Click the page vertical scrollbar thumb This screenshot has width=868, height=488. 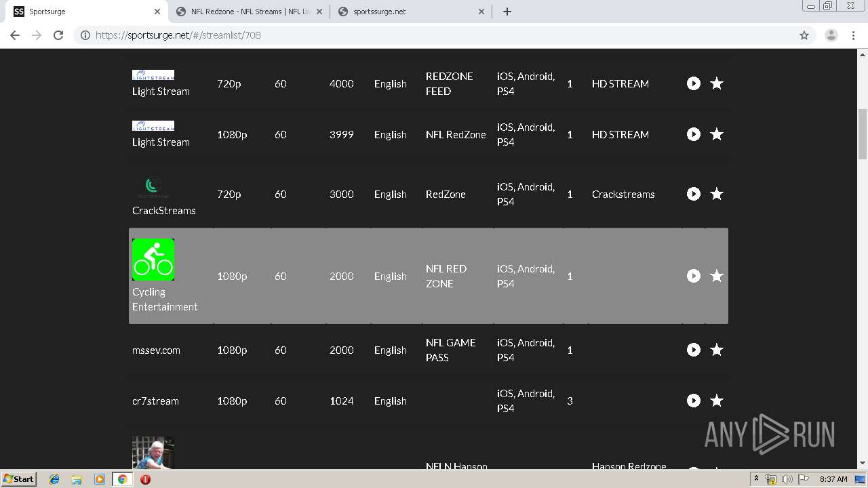(863, 134)
